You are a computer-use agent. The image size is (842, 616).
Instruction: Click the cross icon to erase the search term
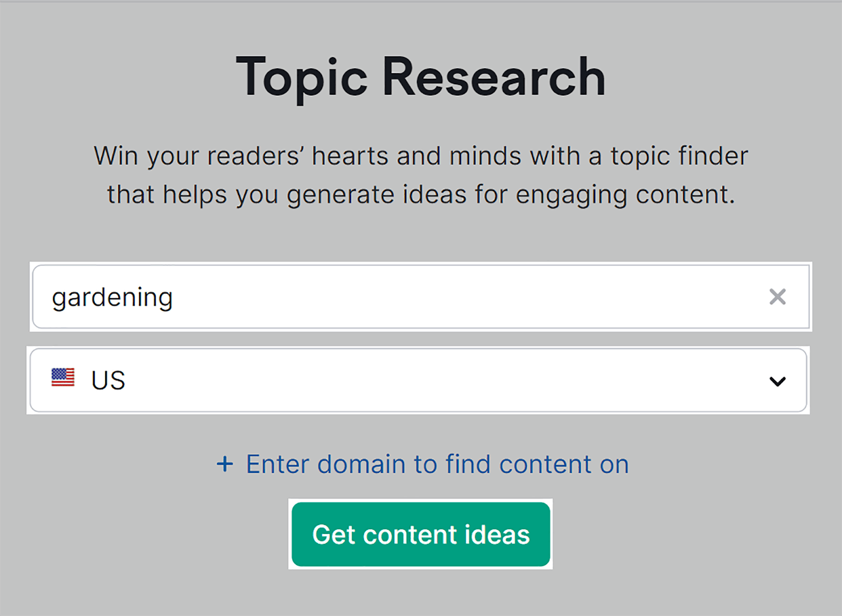[x=777, y=297]
